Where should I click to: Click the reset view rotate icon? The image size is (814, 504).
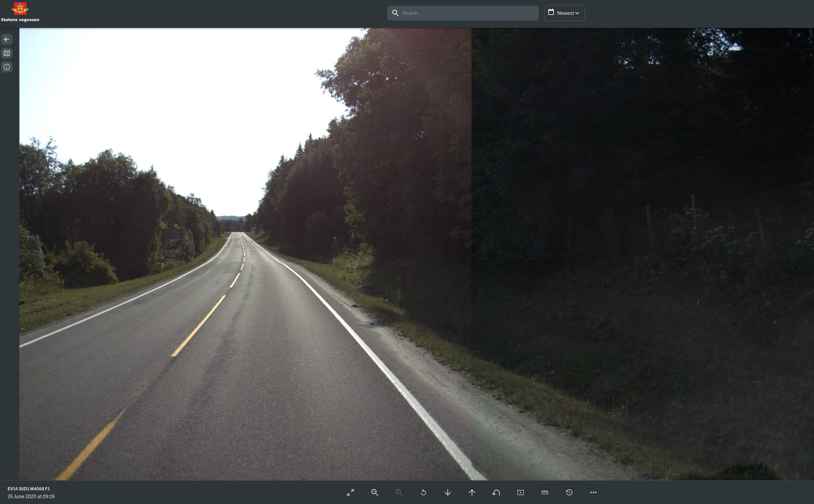[x=423, y=492]
